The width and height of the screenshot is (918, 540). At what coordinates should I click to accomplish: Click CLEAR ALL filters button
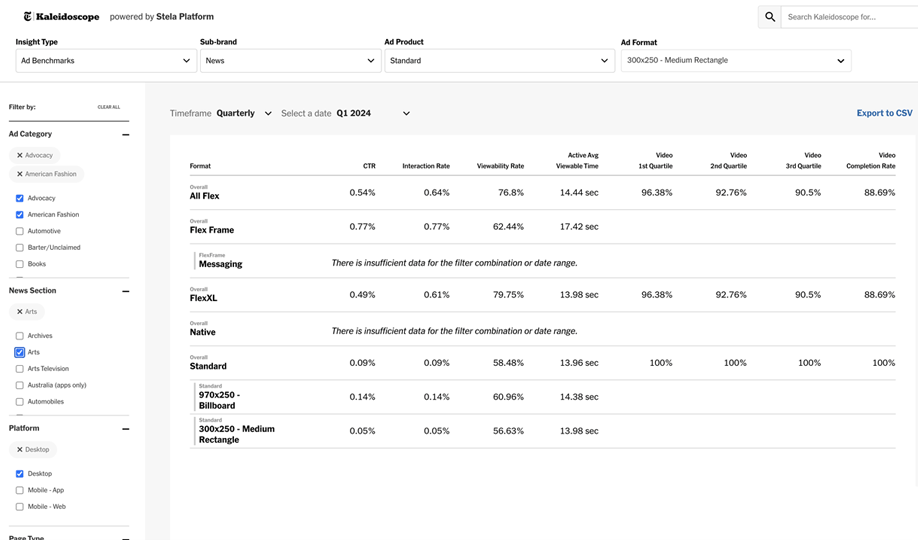click(x=109, y=107)
